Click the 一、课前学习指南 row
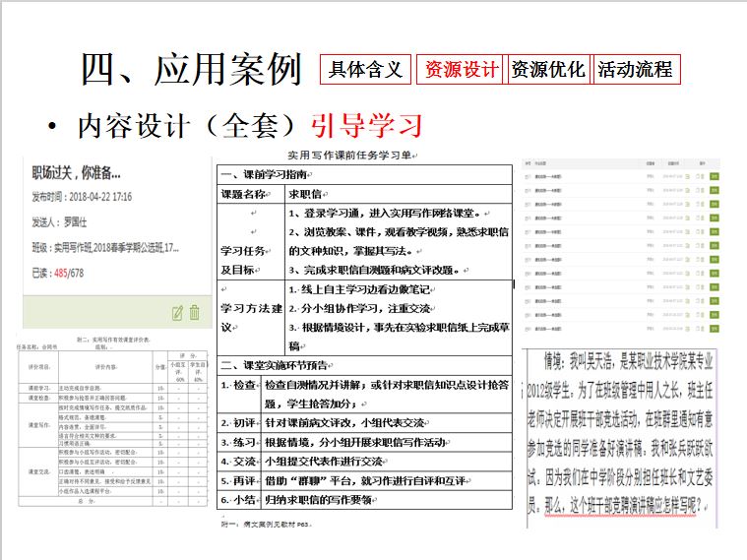This screenshot has width=747, height=560. [364, 175]
